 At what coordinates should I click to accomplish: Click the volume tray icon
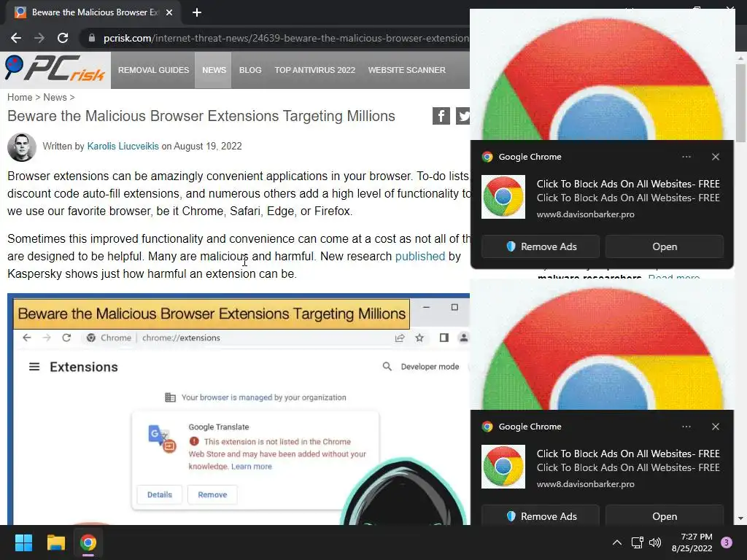(656, 542)
